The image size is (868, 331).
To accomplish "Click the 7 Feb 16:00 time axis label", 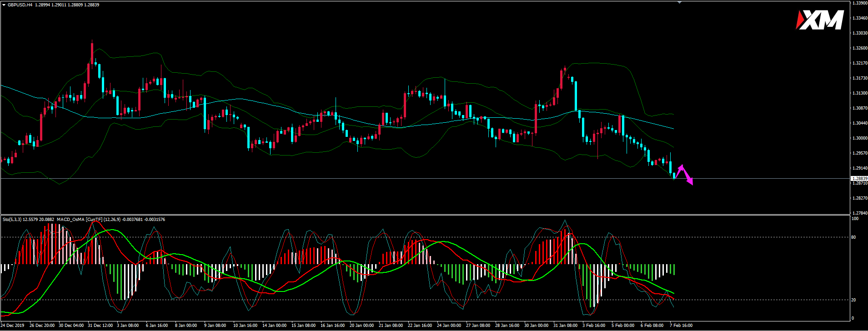I will pyautogui.click(x=681, y=326).
